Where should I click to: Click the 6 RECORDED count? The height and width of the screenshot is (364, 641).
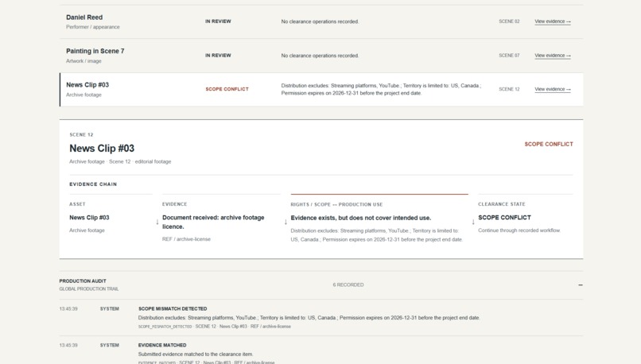(348, 285)
